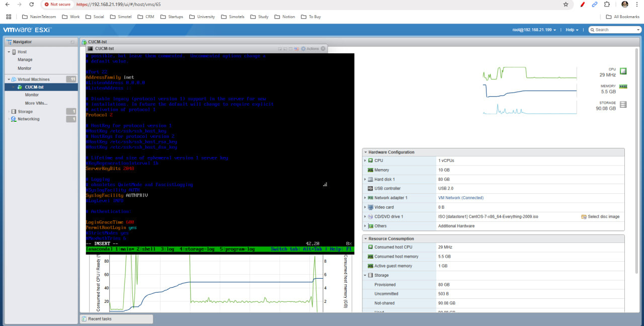Click More VMs... in Navigator

click(36, 103)
